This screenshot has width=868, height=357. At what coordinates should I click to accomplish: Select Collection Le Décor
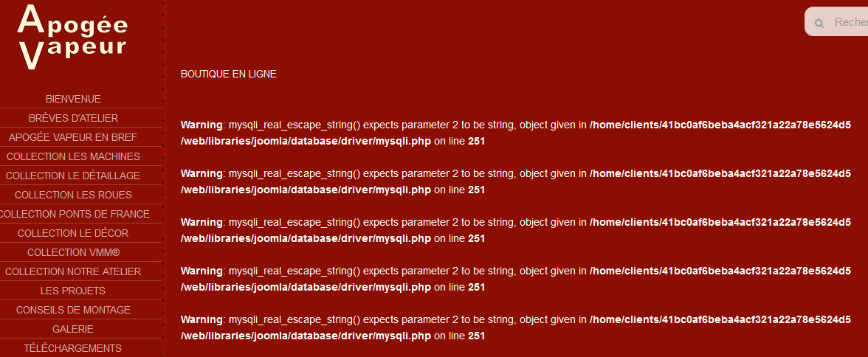tap(73, 233)
